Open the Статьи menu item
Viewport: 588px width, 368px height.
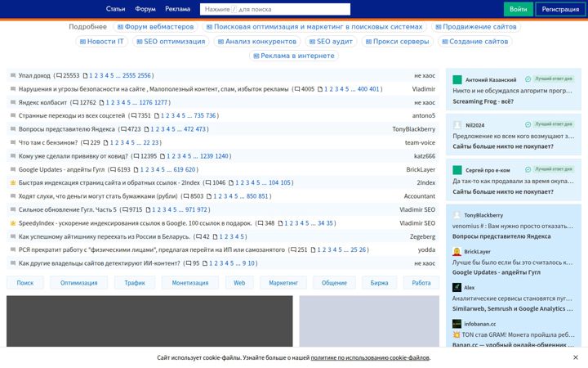[x=115, y=9]
